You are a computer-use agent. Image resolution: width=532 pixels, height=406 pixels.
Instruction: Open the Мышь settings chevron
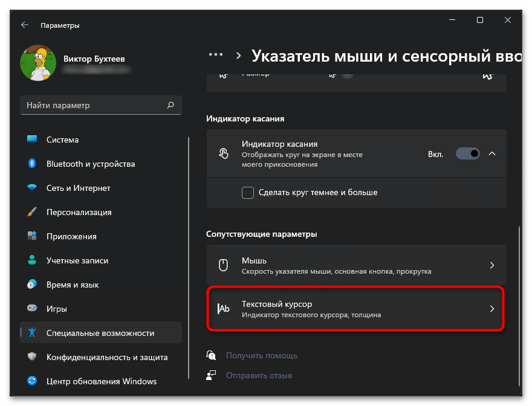click(492, 265)
